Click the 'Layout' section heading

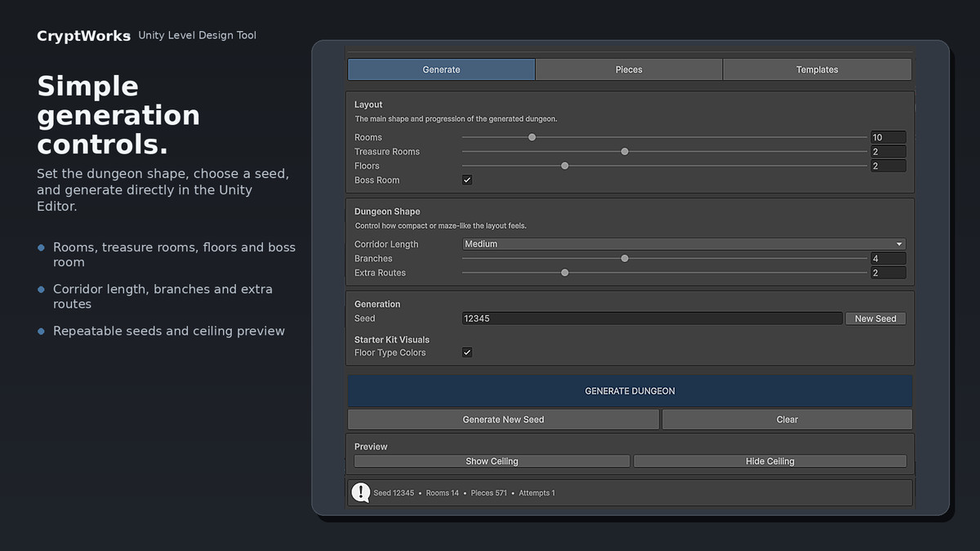click(368, 104)
